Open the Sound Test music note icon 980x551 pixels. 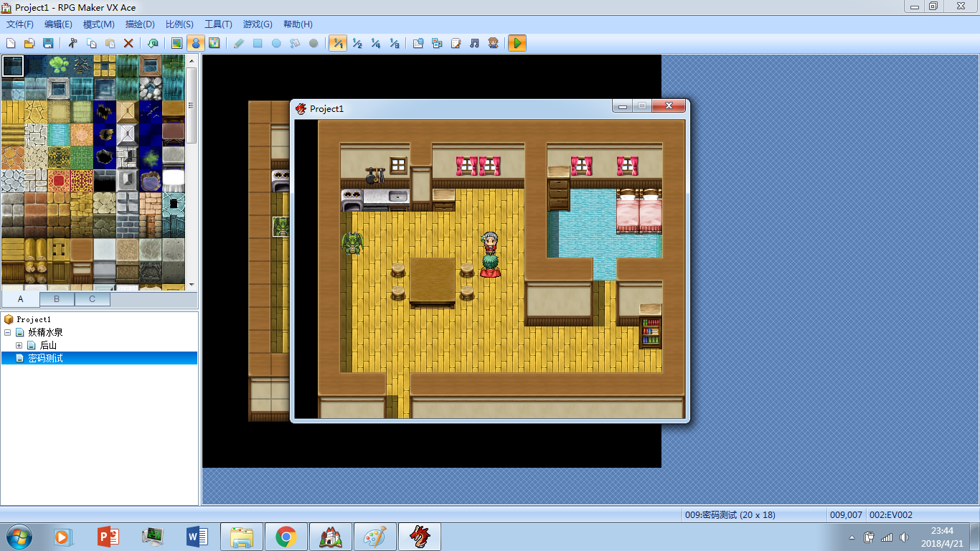[474, 43]
